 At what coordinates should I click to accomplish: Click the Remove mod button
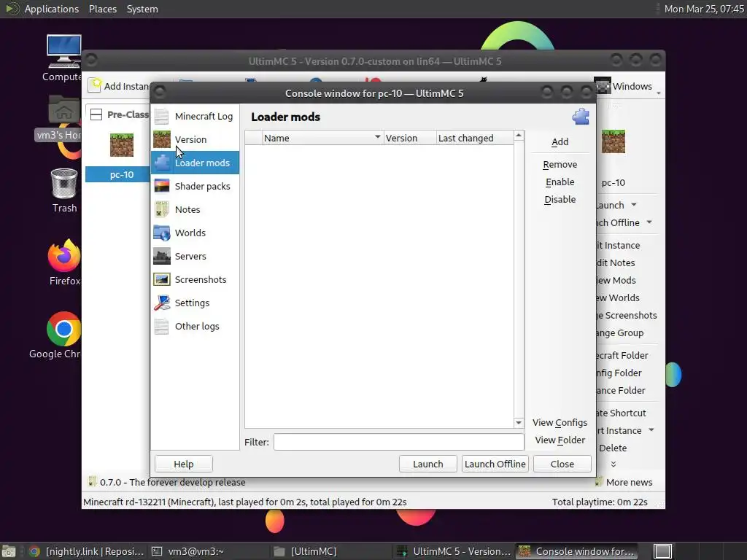click(560, 165)
